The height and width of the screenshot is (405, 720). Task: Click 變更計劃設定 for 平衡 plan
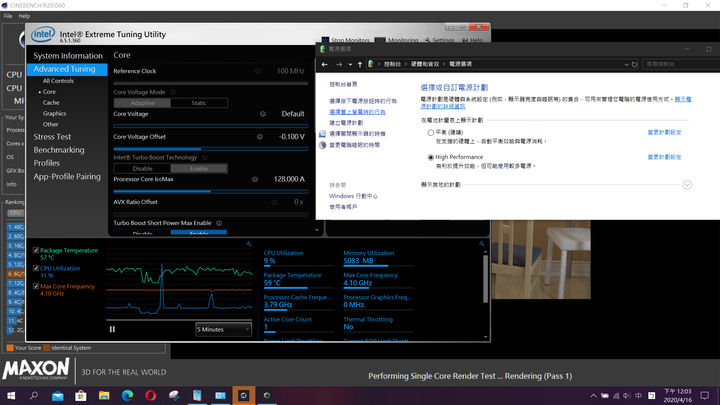tap(664, 132)
